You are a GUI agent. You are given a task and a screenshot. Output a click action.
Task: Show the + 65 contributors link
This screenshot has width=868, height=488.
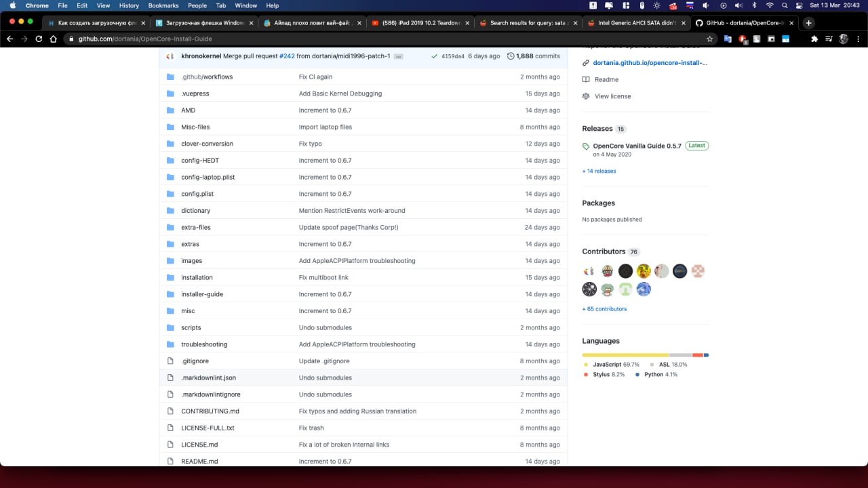point(604,308)
